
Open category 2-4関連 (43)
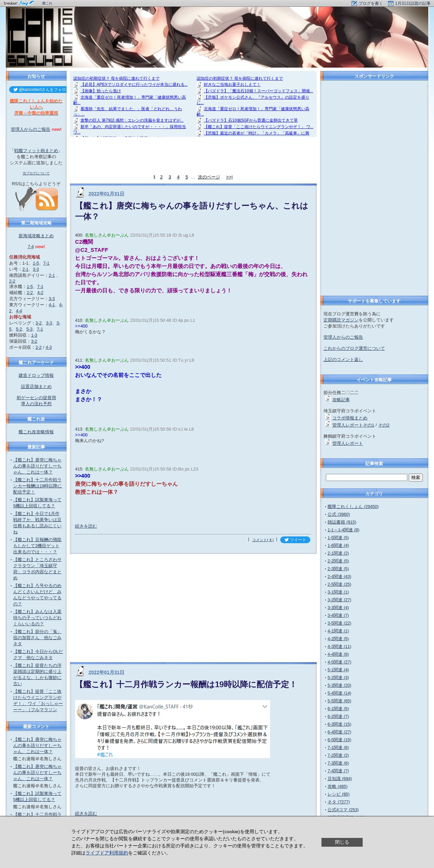pyautogui.click(x=339, y=577)
